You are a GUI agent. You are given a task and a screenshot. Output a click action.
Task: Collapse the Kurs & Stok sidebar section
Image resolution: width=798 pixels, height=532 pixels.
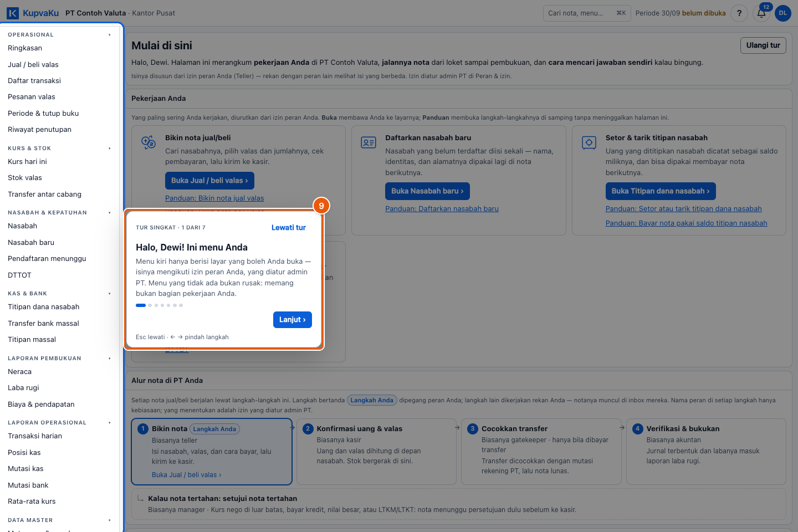pyautogui.click(x=110, y=149)
